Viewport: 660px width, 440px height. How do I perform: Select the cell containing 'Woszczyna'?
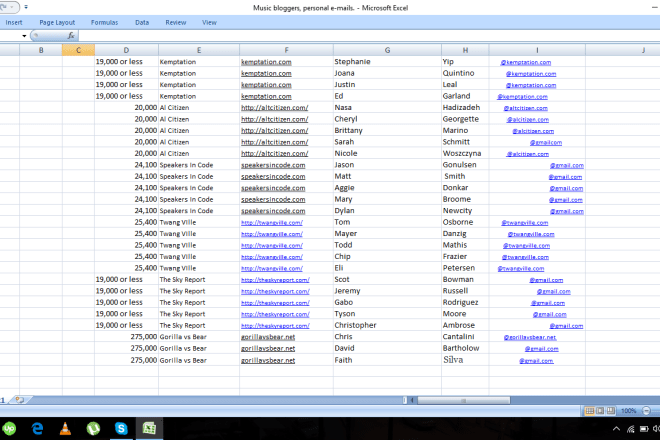[465, 153]
